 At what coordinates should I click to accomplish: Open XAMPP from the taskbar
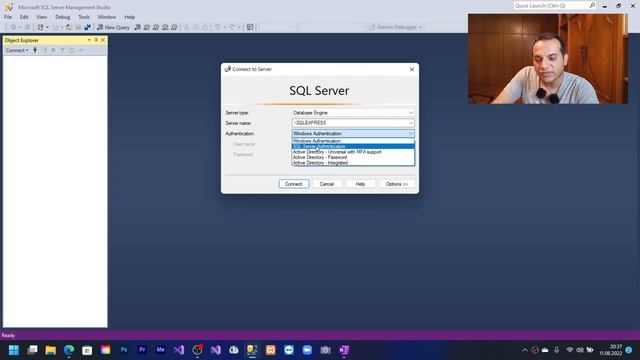(270, 350)
